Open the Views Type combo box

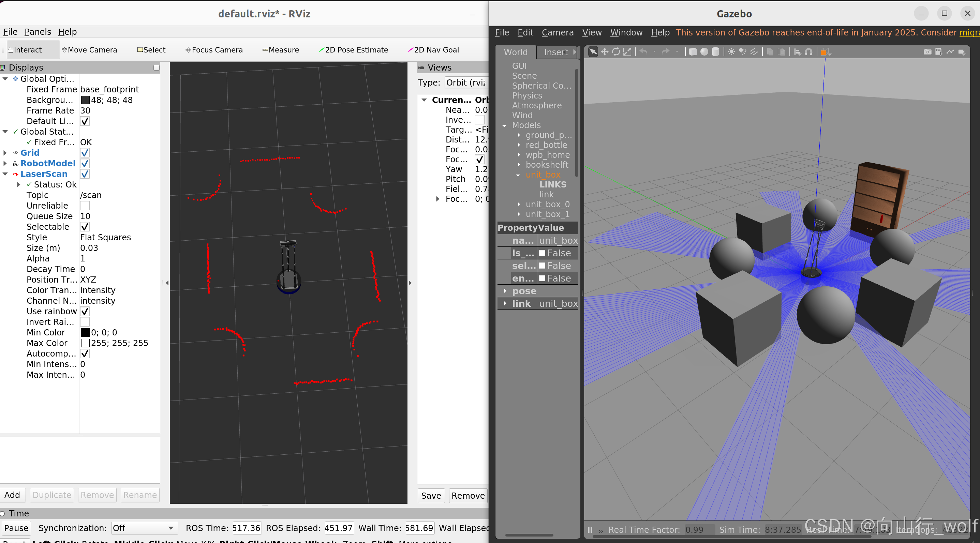tap(467, 83)
